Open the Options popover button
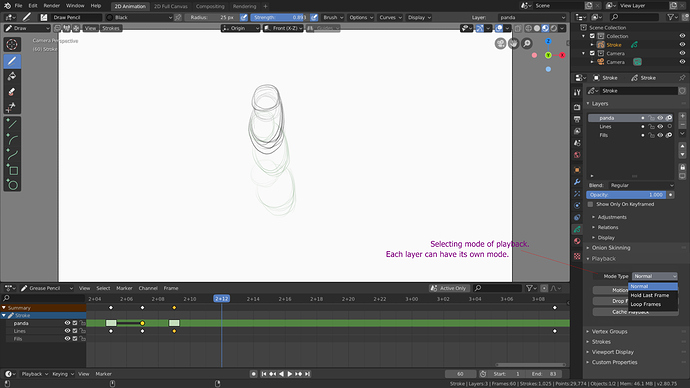The height and width of the screenshot is (388, 690). 361,17
